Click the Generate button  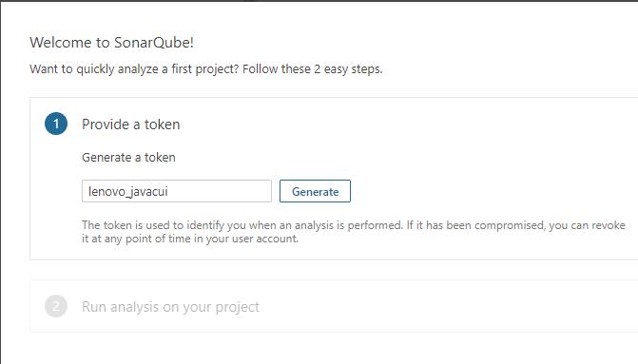click(315, 191)
